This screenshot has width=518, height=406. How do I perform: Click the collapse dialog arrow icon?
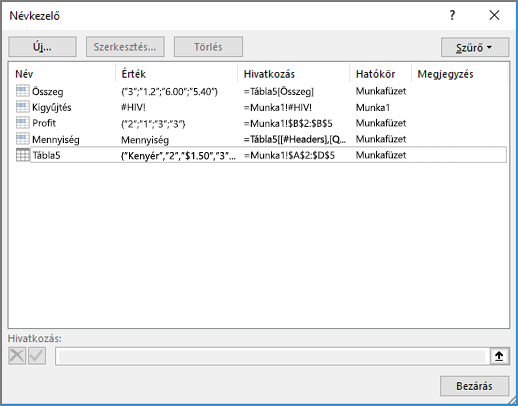click(x=499, y=356)
